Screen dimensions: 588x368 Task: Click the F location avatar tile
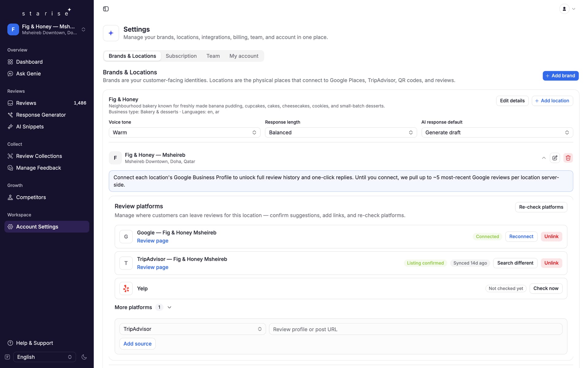(x=115, y=158)
